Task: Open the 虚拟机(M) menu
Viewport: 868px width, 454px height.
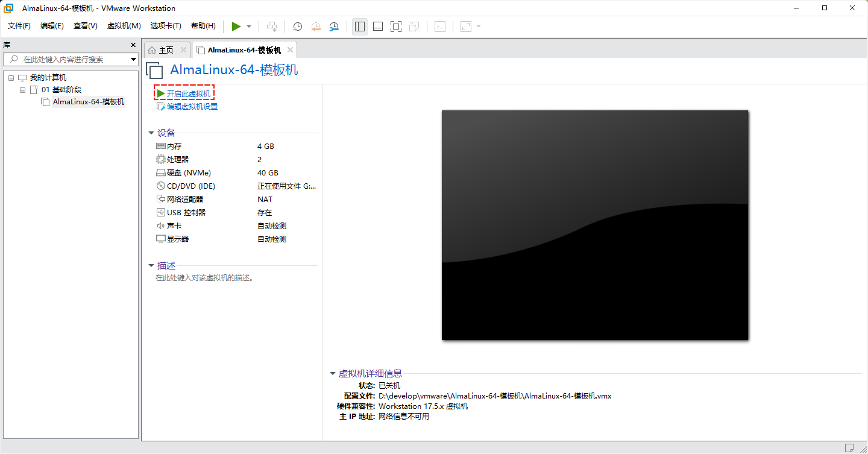Action: tap(124, 26)
